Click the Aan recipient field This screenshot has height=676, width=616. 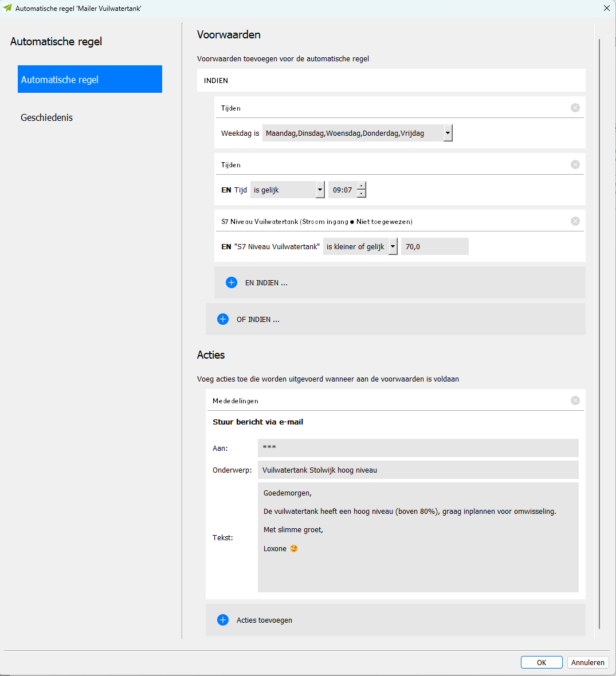coord(418,448)
